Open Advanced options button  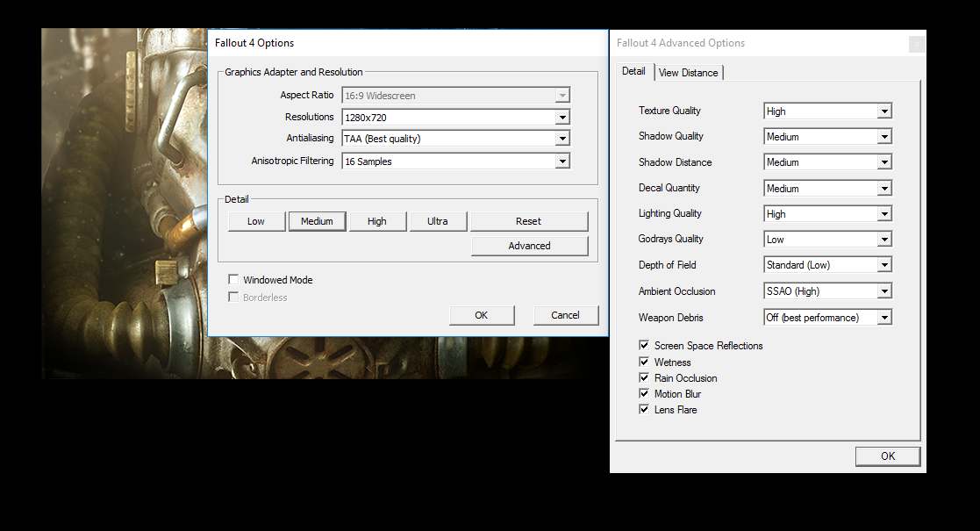529,246
